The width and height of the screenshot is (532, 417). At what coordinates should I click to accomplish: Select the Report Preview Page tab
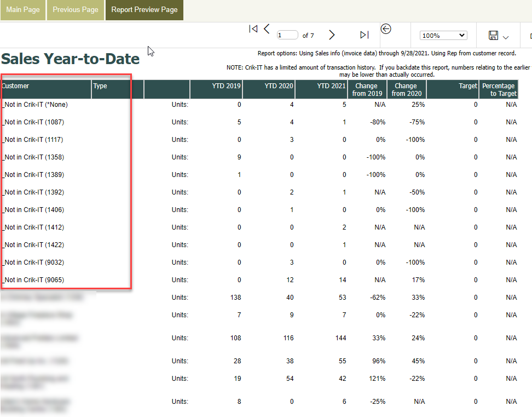pos(144,10)
